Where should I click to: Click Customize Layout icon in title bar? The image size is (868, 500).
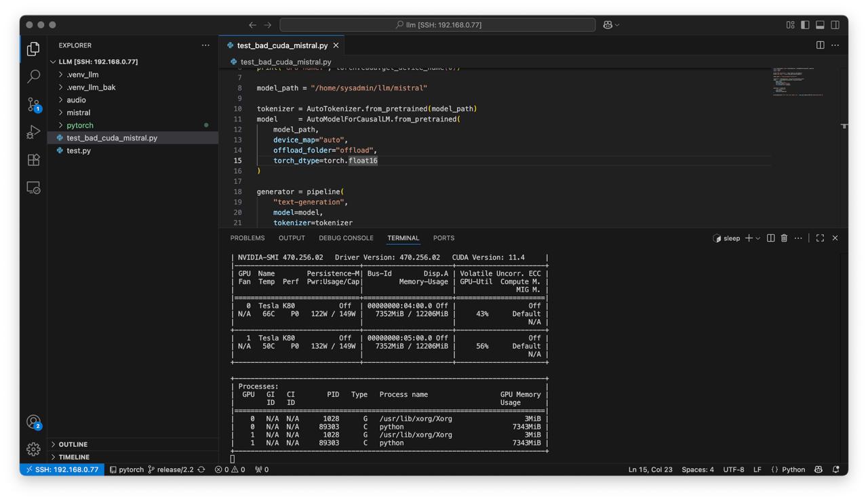(x=790, y=24)
